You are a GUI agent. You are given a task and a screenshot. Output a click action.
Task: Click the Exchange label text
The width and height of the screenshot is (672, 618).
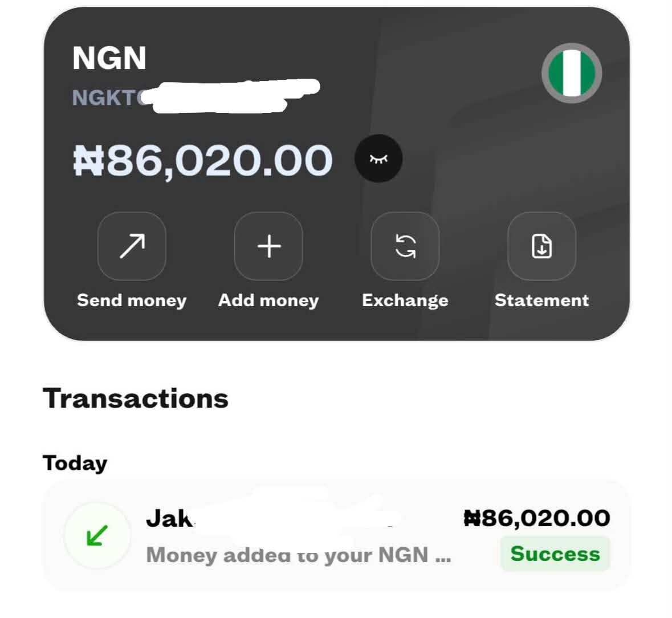pos(405,300)
